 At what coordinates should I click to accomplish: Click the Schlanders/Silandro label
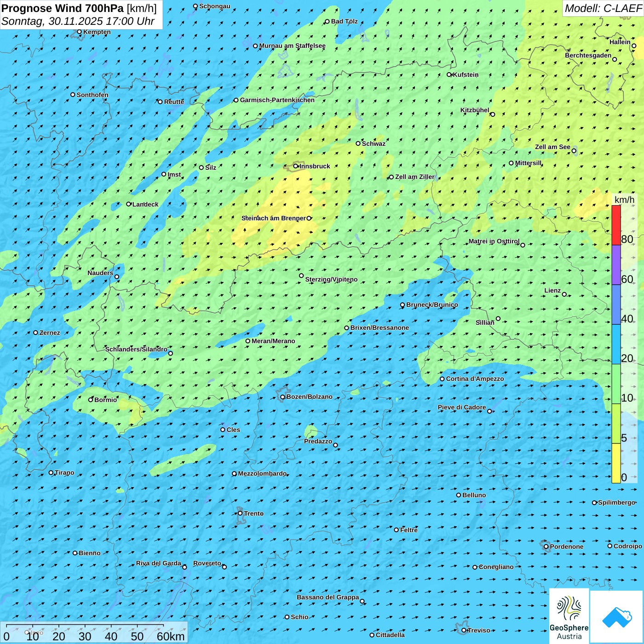tap(136, 349)
